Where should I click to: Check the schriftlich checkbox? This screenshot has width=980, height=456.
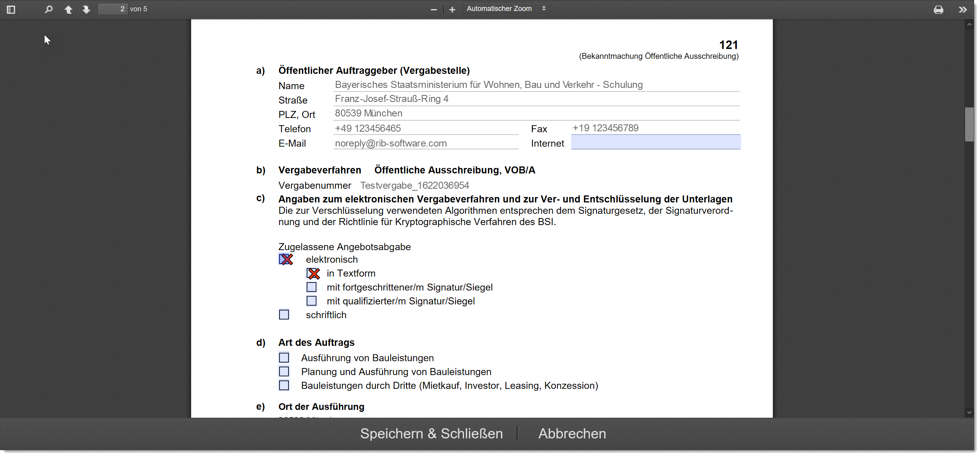284,315
